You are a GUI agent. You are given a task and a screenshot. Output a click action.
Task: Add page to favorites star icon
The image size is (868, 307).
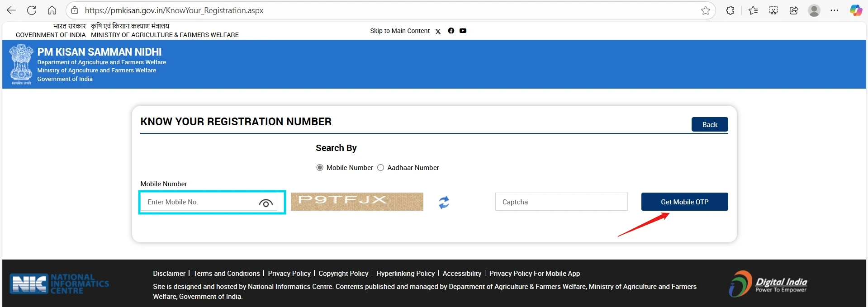point(705,10)
